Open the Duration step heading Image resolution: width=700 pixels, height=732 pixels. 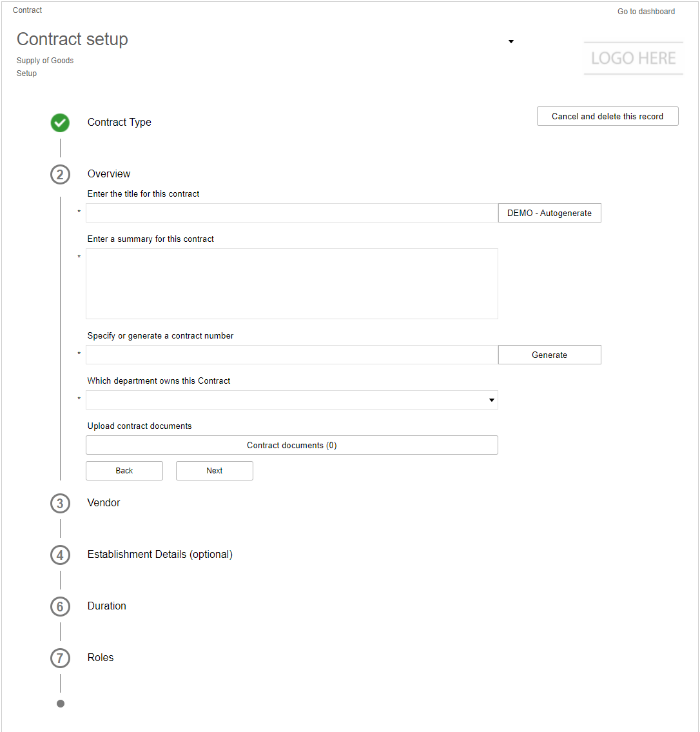coord(107,606)
